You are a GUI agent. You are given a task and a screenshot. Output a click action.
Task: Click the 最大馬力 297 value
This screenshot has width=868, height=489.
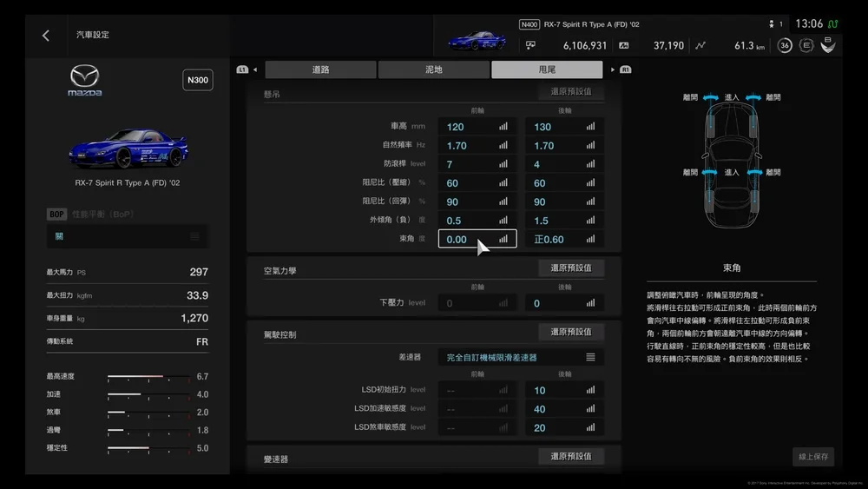coord(199,272)
